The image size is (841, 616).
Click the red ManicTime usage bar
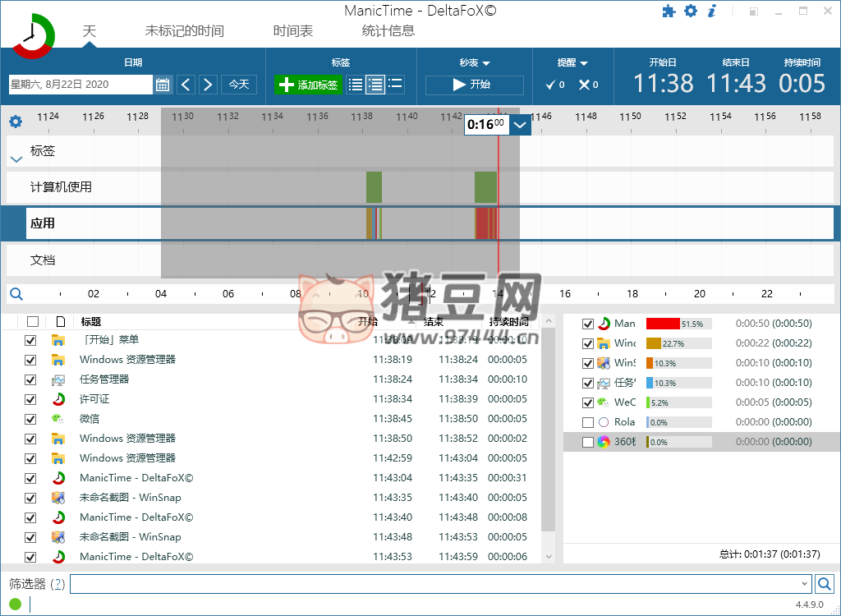click(663, 324)
